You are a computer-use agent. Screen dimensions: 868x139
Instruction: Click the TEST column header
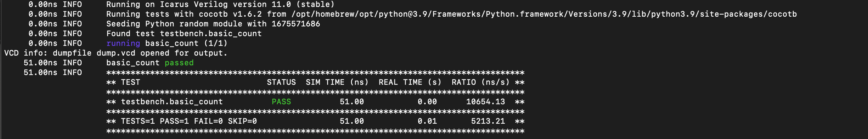coord(130,82)
